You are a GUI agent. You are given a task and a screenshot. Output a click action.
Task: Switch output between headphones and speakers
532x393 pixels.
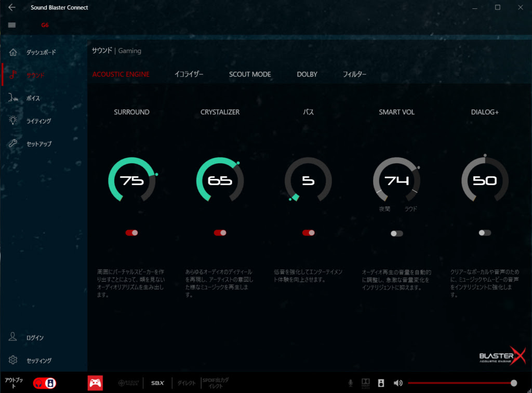point(45,383)
